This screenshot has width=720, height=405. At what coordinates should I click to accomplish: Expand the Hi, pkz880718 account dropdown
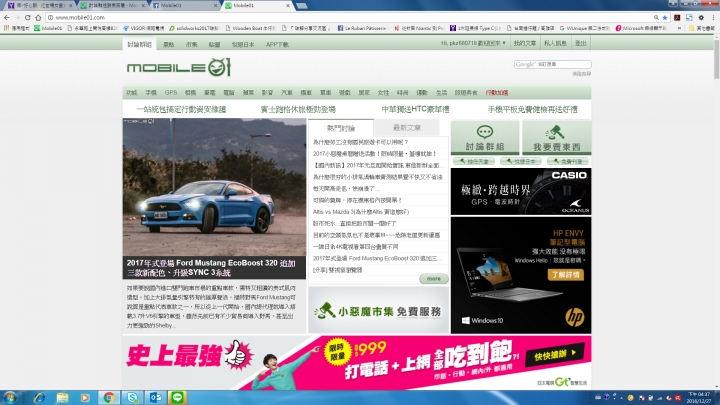pos(473,43)
